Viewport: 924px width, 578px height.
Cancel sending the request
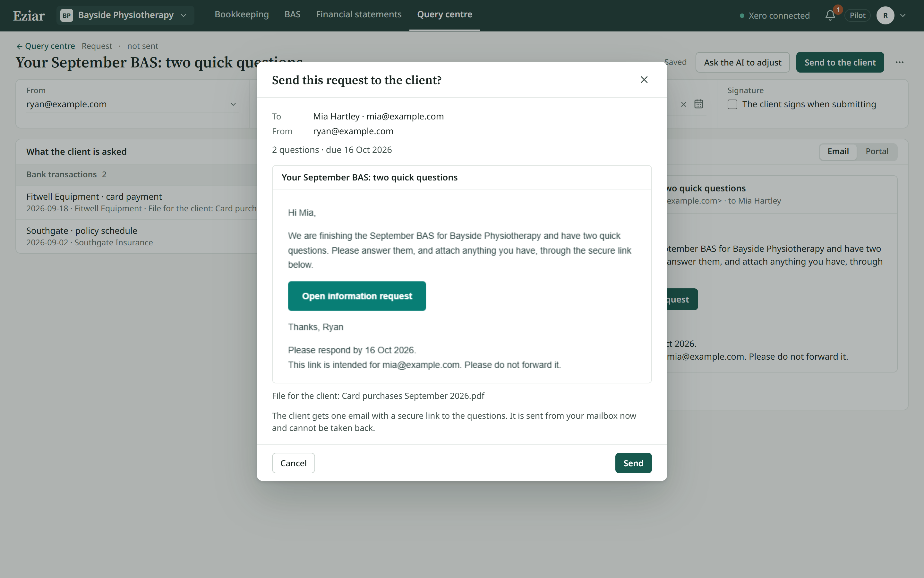click(293, 463)
